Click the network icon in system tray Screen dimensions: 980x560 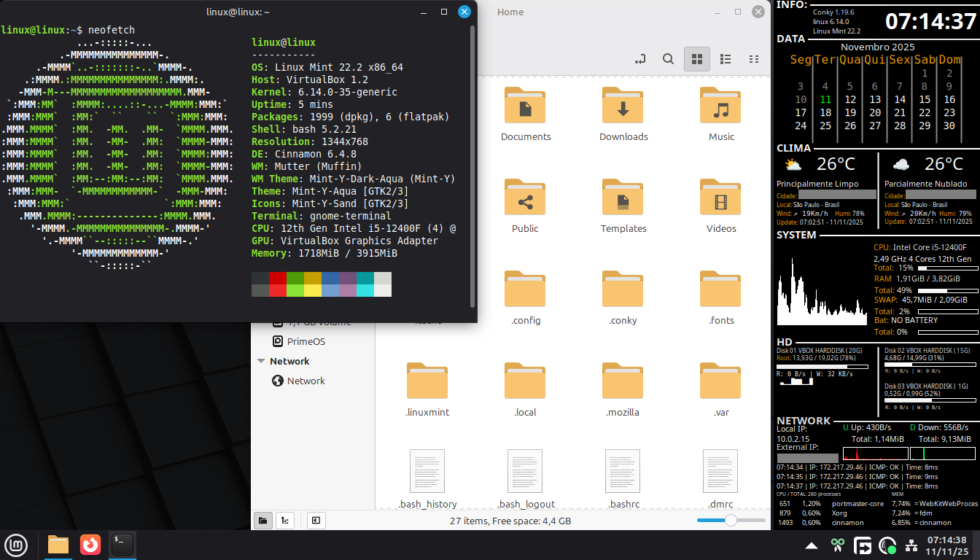point(911,545)
